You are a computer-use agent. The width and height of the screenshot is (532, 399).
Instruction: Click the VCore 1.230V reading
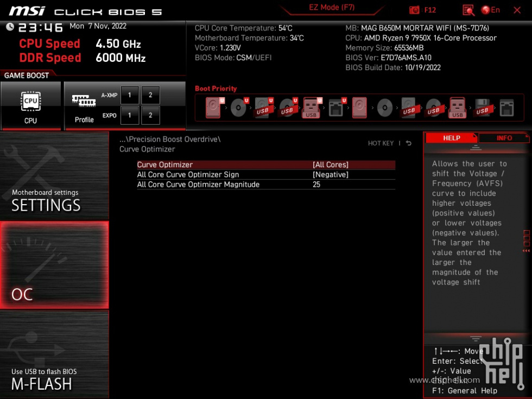pyautogui.click(x=218, y=48)
